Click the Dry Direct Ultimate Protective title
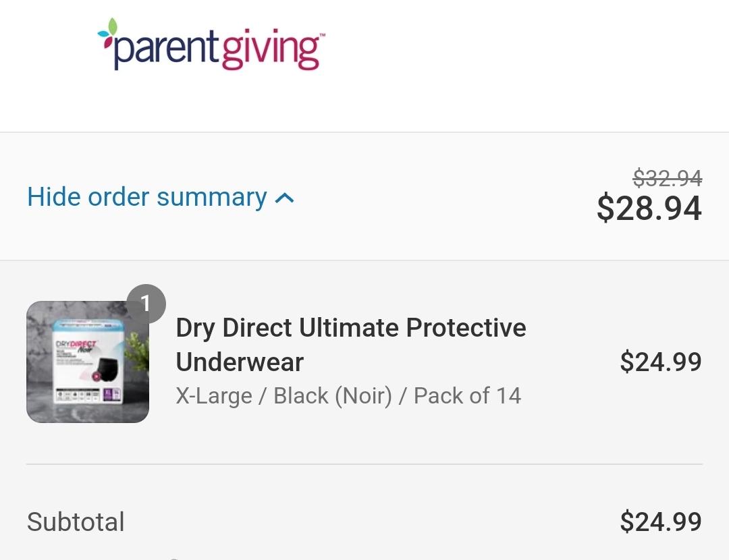Viewport: 729px width, 560px height. pos(351,328)
